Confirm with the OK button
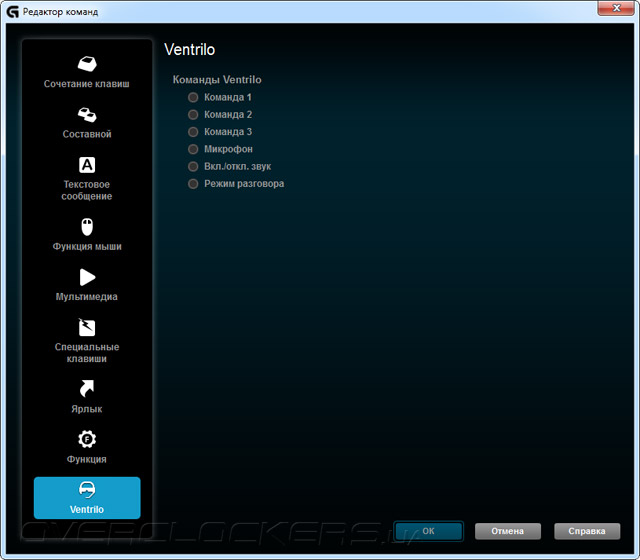 click(x=429, y=531)
